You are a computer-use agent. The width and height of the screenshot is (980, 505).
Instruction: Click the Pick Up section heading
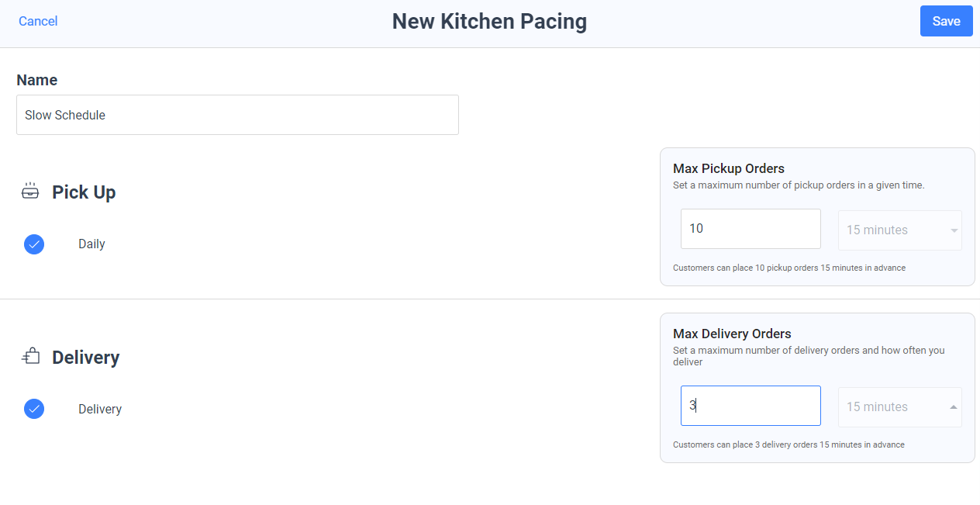[x=84, y=192]
